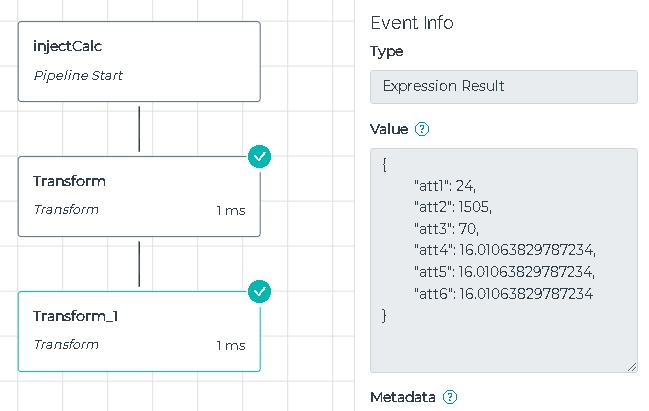This screenshot has width=649, height=411.
Task: Click the success checkmark on Transform node
Action: tap(260, 156)
